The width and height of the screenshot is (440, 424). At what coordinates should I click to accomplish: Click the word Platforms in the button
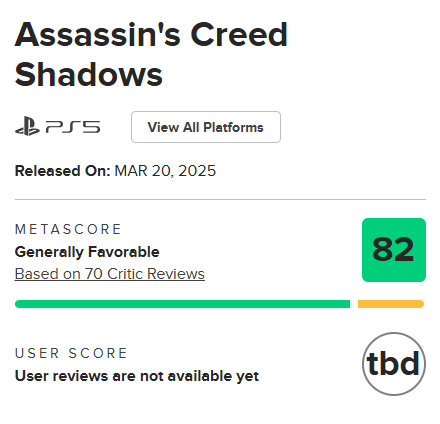point(233,127)
